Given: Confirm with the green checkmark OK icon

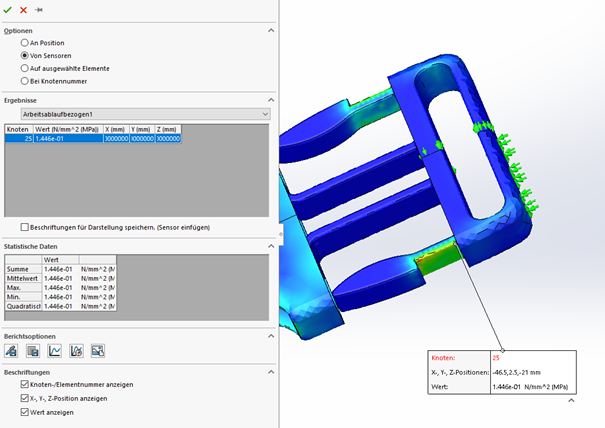Looking at the screenshot, I should tap(8, 9).
